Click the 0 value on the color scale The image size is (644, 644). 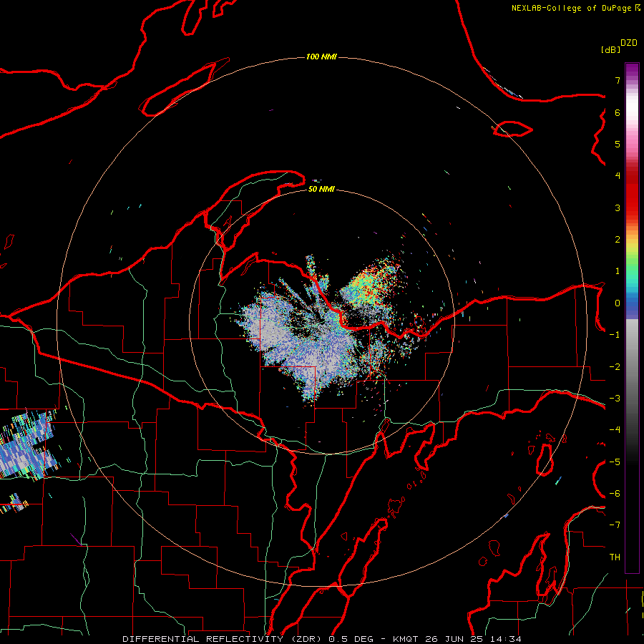point(618,303)
